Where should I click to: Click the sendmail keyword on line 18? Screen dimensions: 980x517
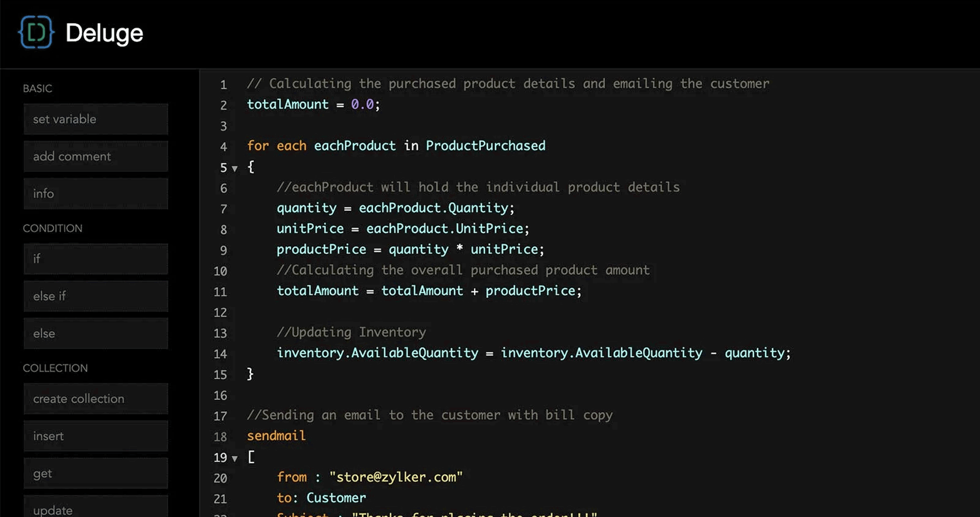point(276,436)
